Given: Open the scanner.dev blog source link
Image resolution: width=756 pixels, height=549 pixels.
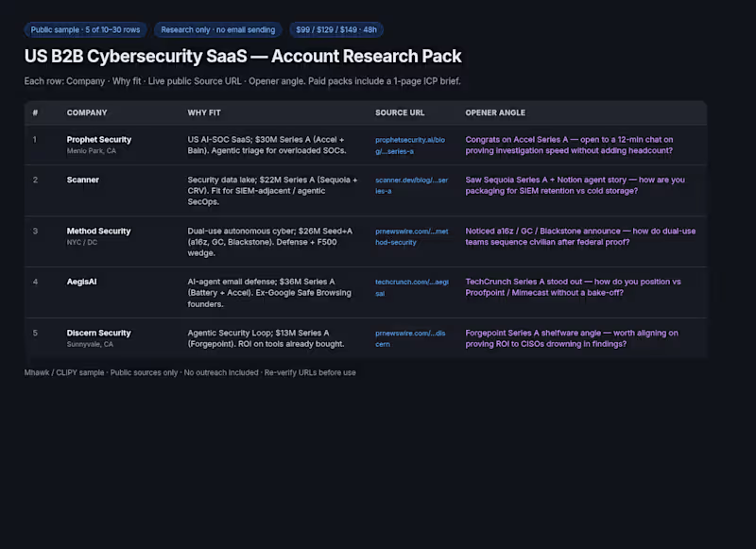Looking at the screenshot, I should point(412,185).
